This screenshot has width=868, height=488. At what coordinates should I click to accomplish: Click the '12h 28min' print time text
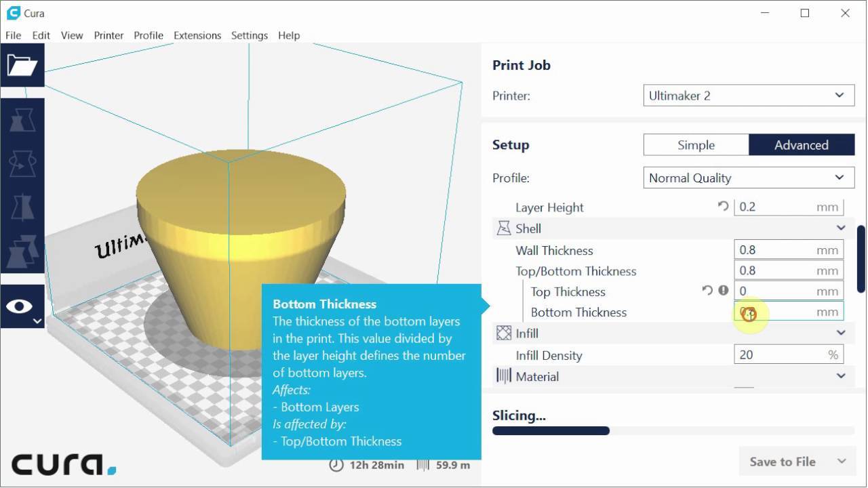pos(376,465)
